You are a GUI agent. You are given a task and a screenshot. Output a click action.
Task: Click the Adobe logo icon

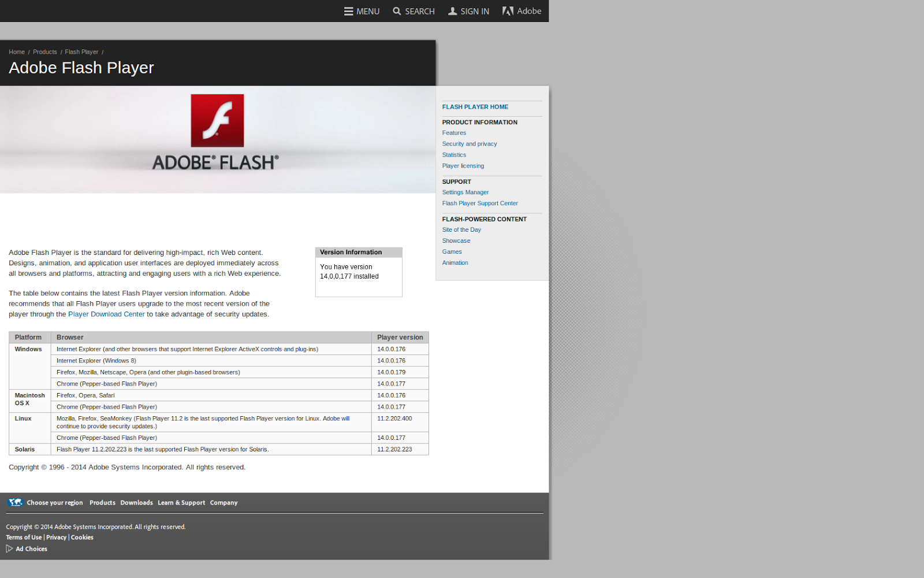pos(508,11)
